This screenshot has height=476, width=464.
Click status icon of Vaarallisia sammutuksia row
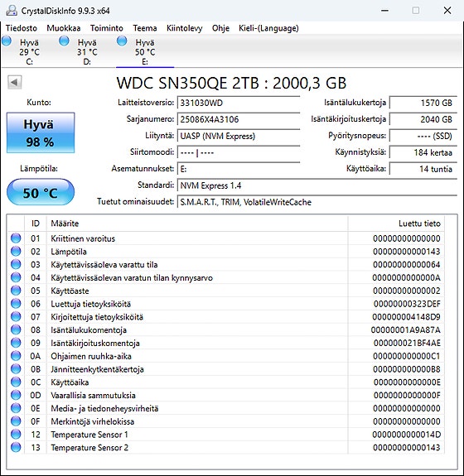[16, 395]
